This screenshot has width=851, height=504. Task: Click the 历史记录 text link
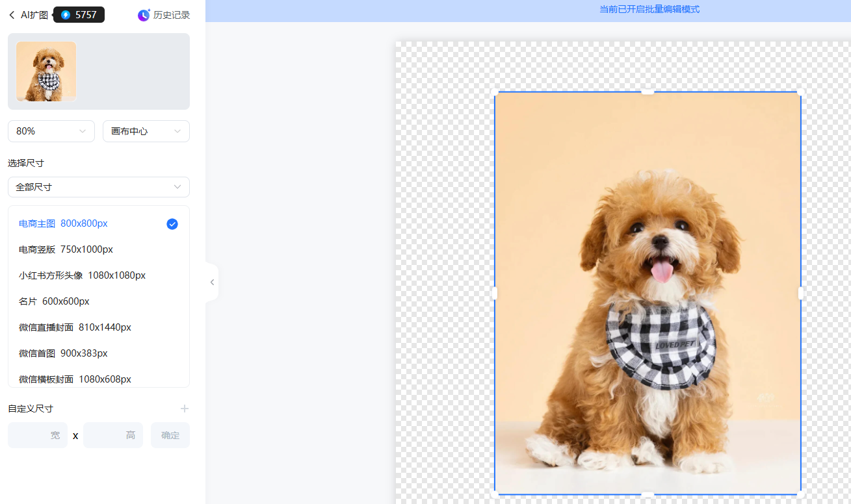[x=172, y=15]
